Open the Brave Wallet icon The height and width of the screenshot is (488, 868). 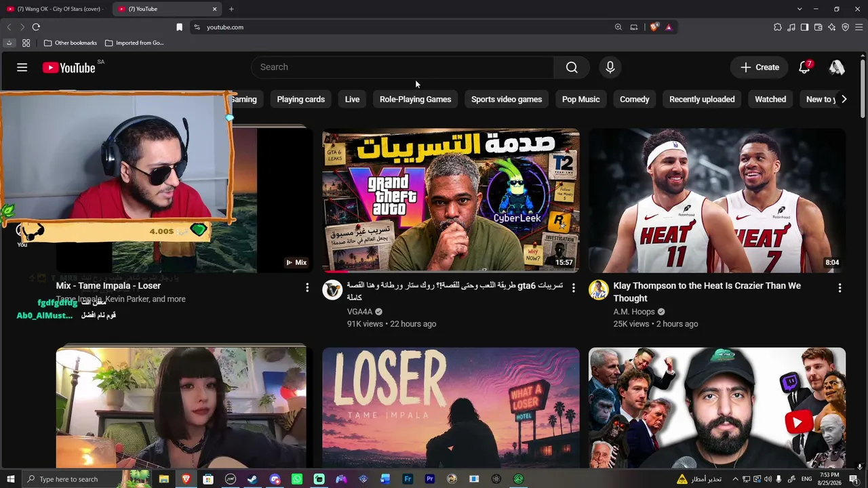[x=818, y=27]
